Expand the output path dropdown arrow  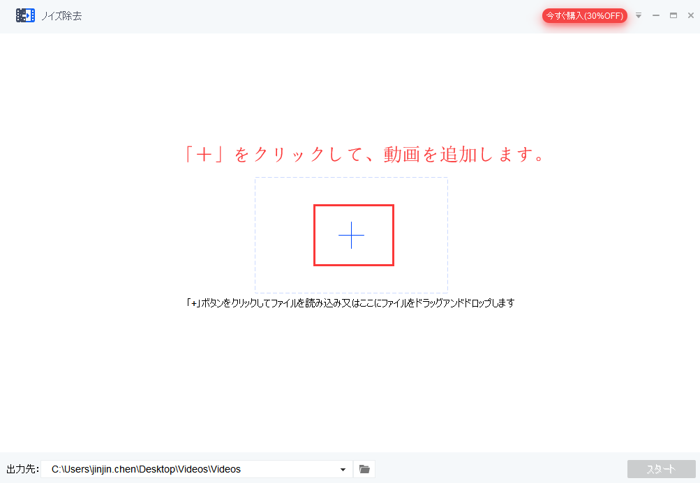[x=343, y=470]
